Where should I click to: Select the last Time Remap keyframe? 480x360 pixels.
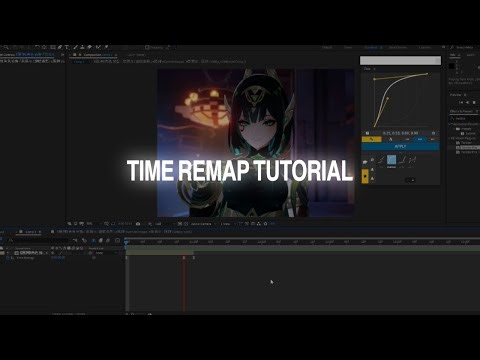coord(194,258)
